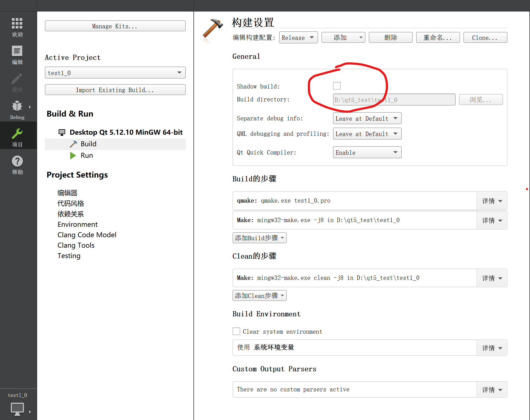Image resolution: width=530 pixels, height=420 pixels.
Task: Switch to 编辑 (Edit) mode
Action: coord(17,55)
